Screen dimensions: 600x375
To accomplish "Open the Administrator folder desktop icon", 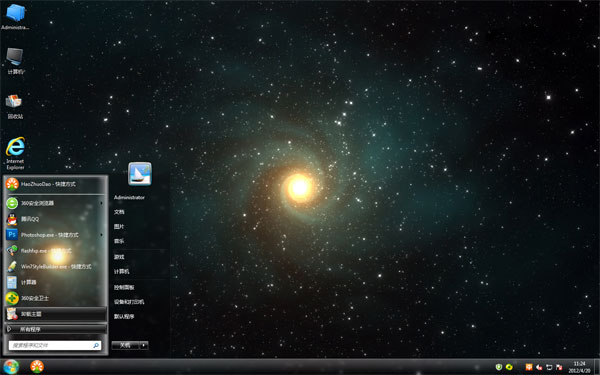I will [x=15, y=16].
